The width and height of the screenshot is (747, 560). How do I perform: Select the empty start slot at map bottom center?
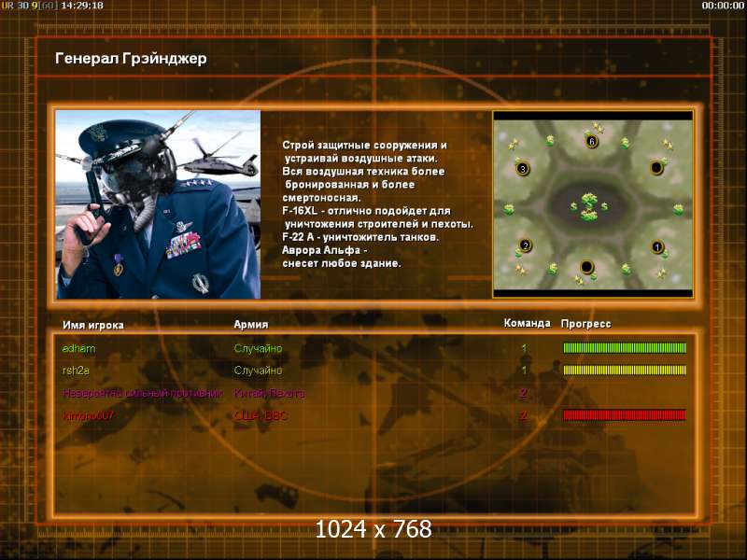click(586, 268)
